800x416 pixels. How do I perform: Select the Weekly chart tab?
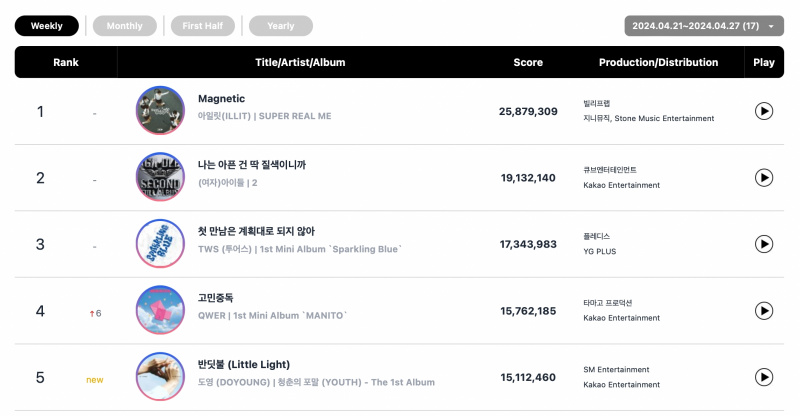pyautogui.click(x=46, y=26)
